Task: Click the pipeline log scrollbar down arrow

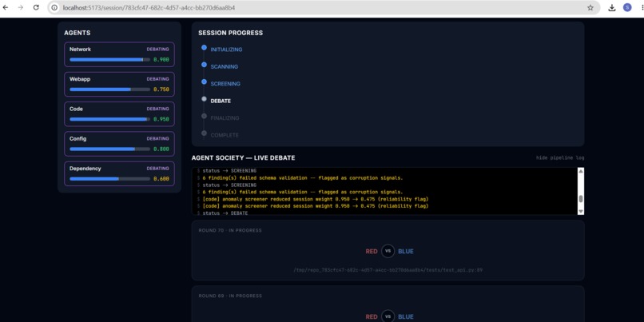Action: click(581, 211)
